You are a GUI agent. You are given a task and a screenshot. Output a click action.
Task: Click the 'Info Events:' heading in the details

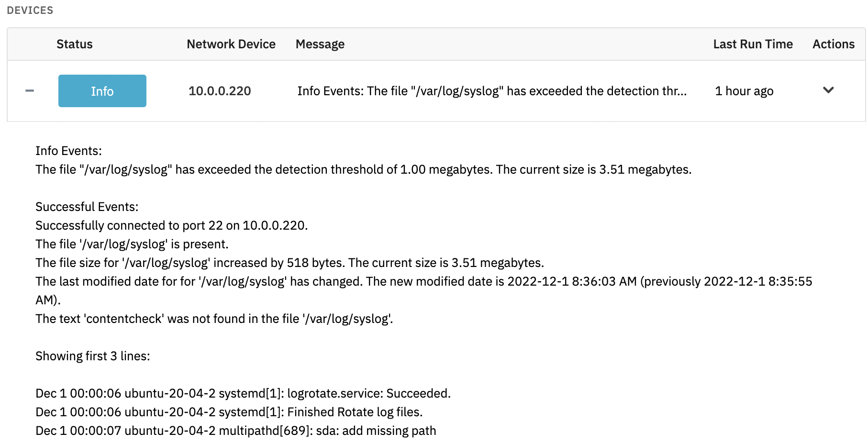68,151
